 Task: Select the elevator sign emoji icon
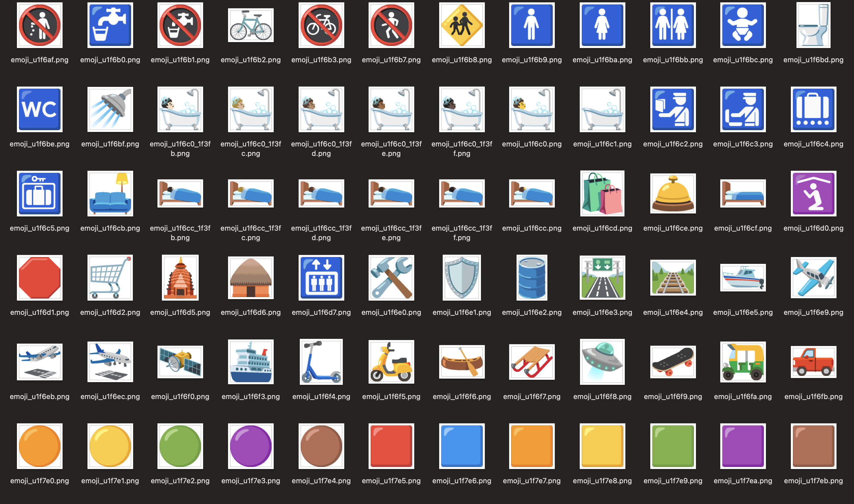coord(321,278)
